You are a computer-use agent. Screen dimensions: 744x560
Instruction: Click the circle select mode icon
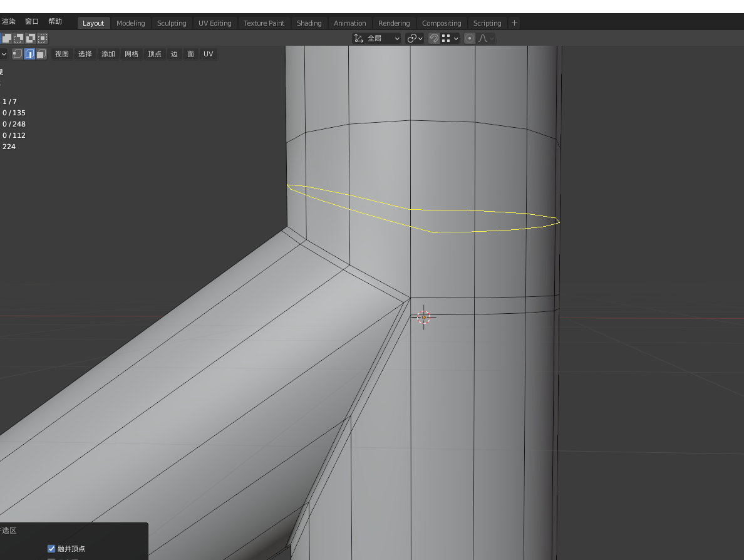[x=29, y=38]
